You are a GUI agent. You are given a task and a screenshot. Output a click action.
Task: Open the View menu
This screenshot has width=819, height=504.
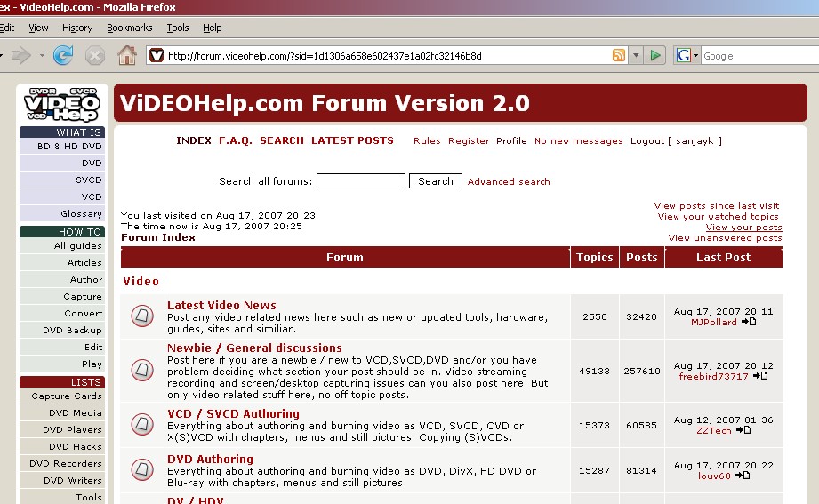pos(38,28)
